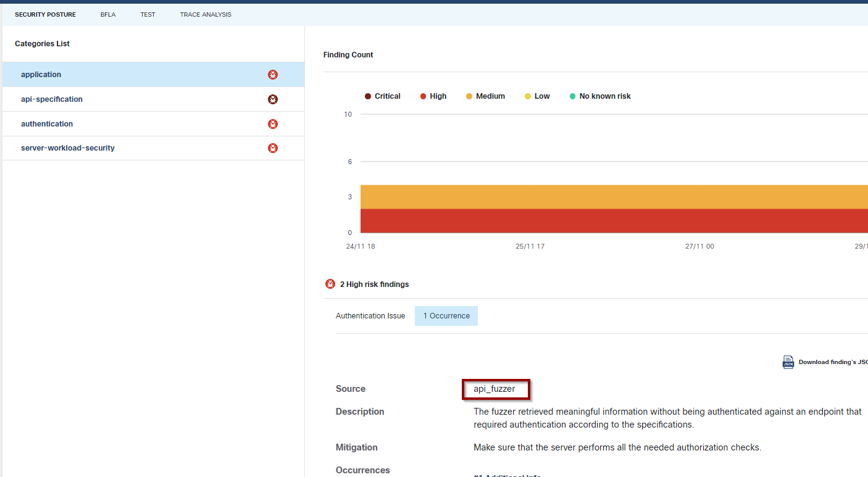Click the green No known risk dot

click(x=573, y=96)
